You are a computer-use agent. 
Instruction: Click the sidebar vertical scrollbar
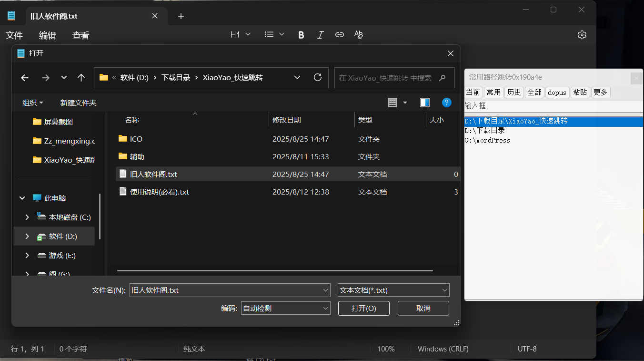coord(100,216)
